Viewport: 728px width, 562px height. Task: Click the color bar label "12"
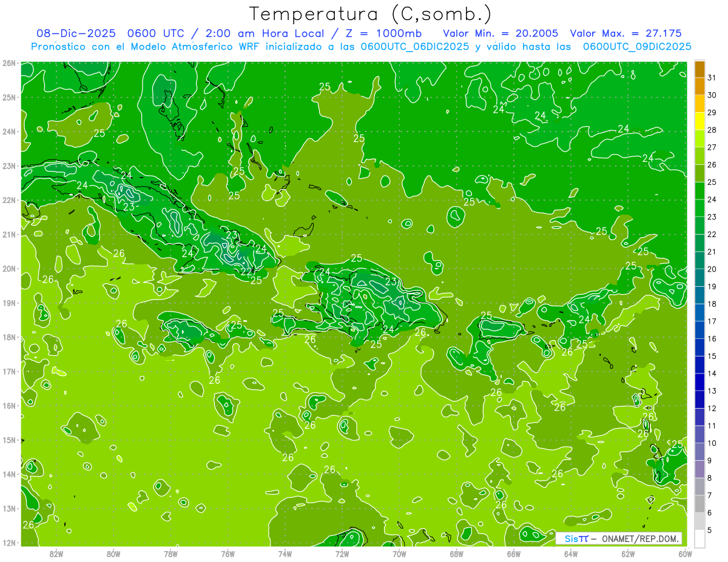pyautogui.click(x=712, y=408)
